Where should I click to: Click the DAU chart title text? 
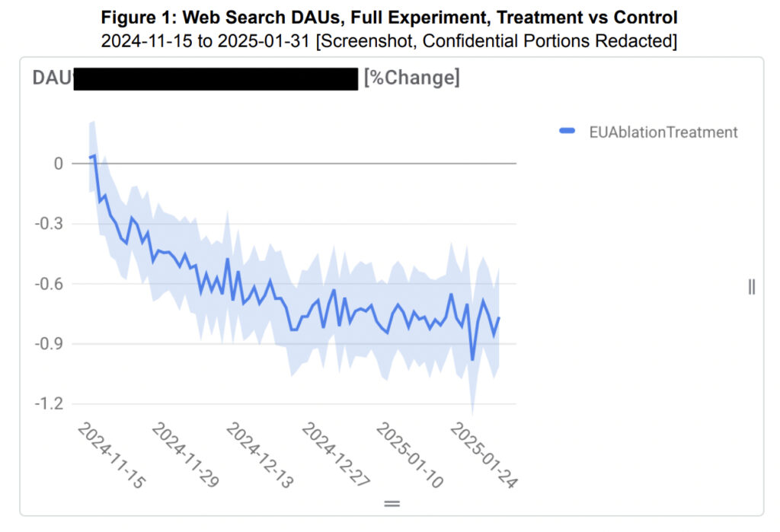coord(51,78)
